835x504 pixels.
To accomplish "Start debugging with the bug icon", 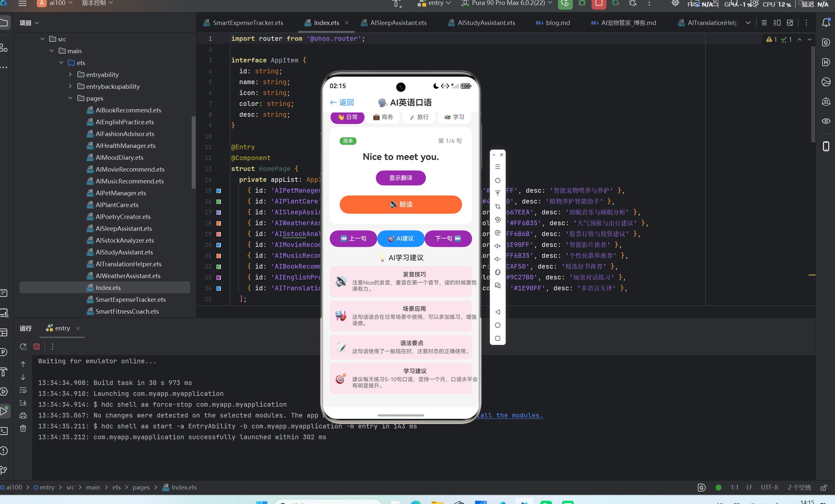I will (582, 3).
